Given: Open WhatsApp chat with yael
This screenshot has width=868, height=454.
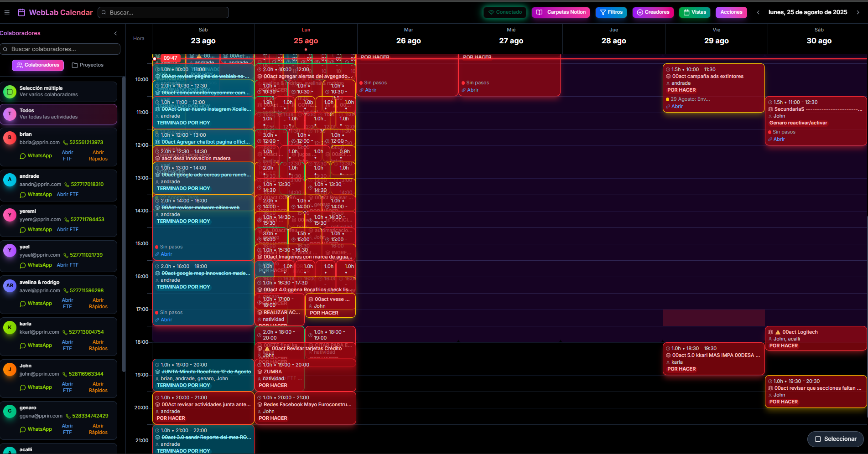Looking at the screenshot, I should 36,265.
